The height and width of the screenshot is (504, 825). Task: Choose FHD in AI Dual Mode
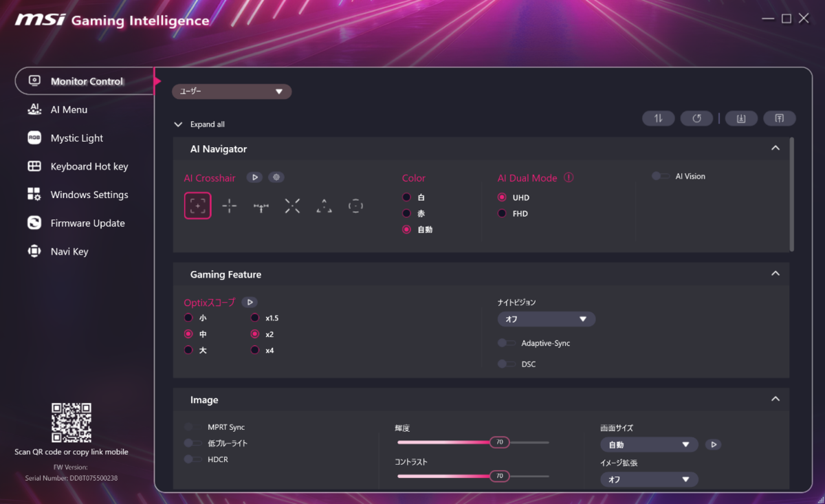click(x=502, y=213)
